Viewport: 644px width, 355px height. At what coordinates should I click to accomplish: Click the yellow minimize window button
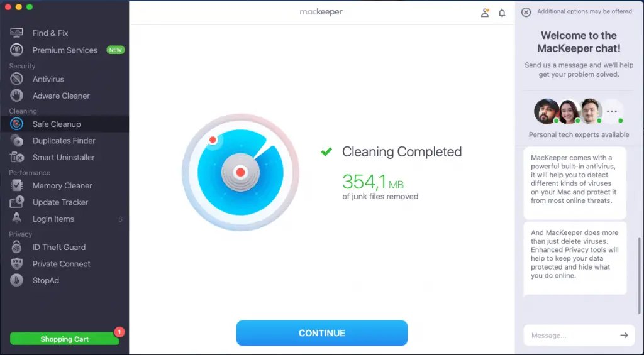pos(18,7)
